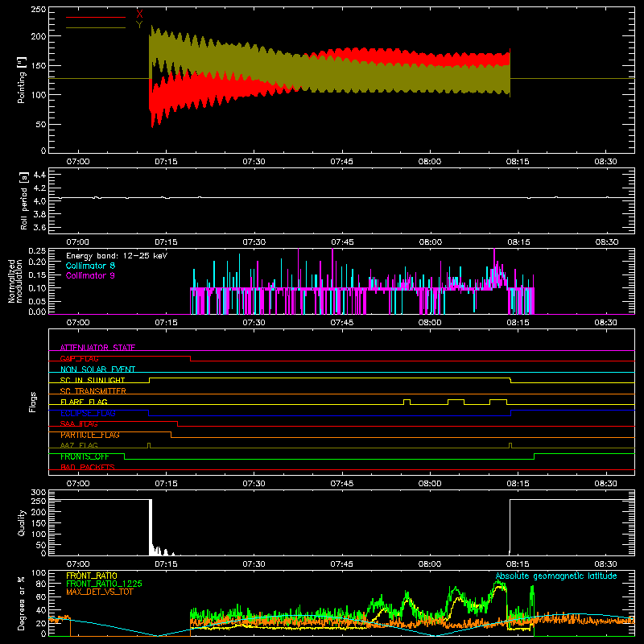Click the Roll period axis title

[x=23, y=200]
